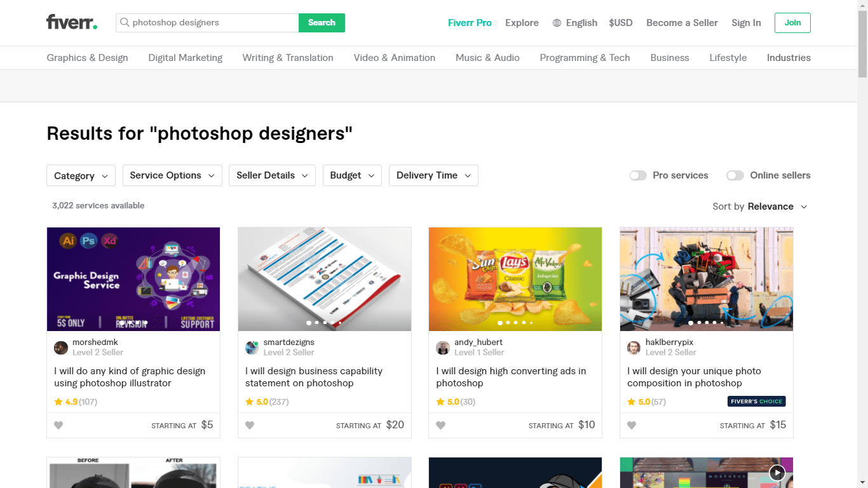Click the globe language icon

click(557, 23)
